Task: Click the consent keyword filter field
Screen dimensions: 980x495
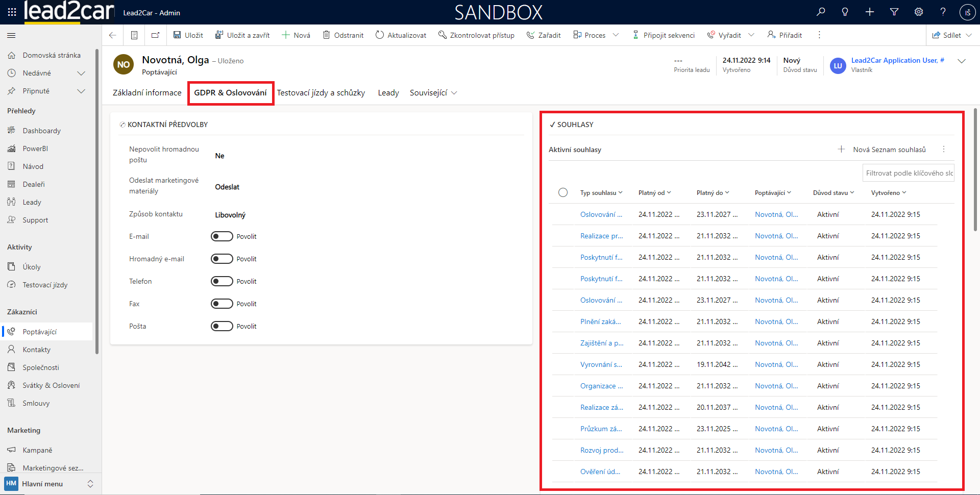Action: pyautogui.click(x=908, y=173)
